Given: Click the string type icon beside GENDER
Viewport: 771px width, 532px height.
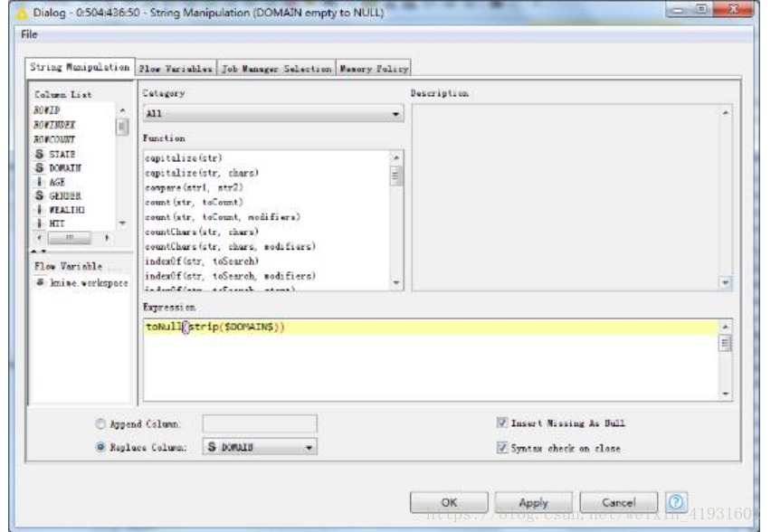Looking at the screenshot, I should point(39,195).
